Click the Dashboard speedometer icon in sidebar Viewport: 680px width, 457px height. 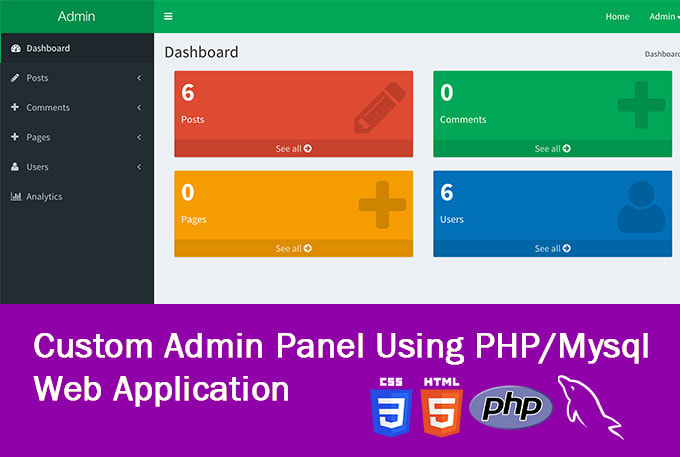pyautogui.click(x=16, y=48)
